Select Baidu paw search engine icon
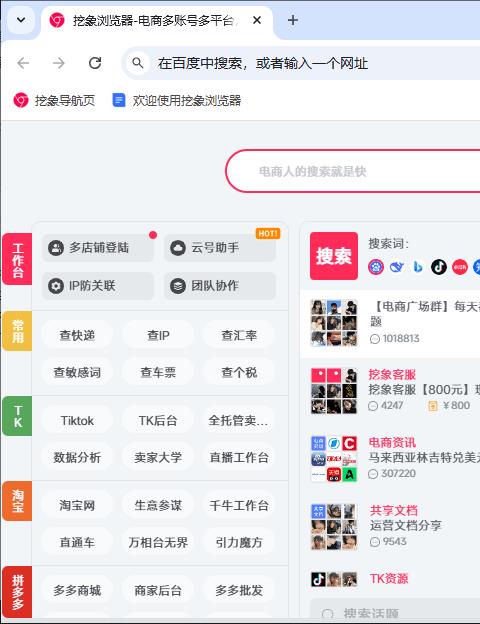Image resolution: width=480 pixels, height=624 pixels. coord(376,267)
